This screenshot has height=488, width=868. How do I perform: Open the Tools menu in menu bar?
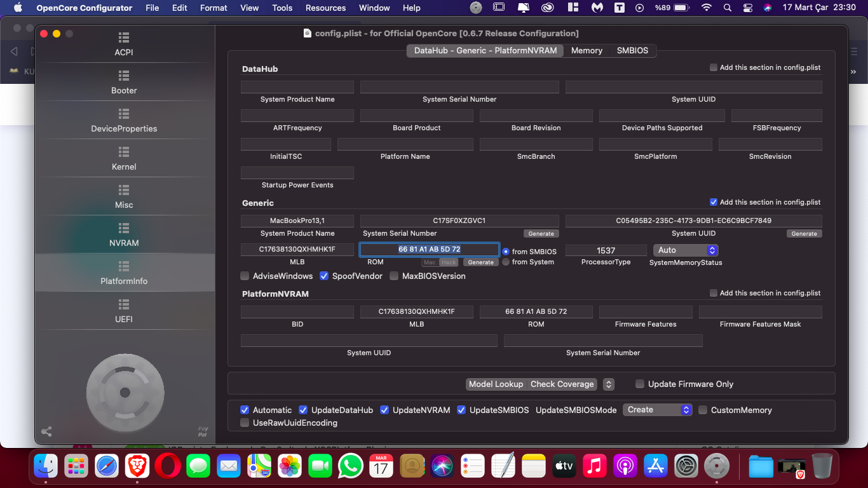coord(282,8)
